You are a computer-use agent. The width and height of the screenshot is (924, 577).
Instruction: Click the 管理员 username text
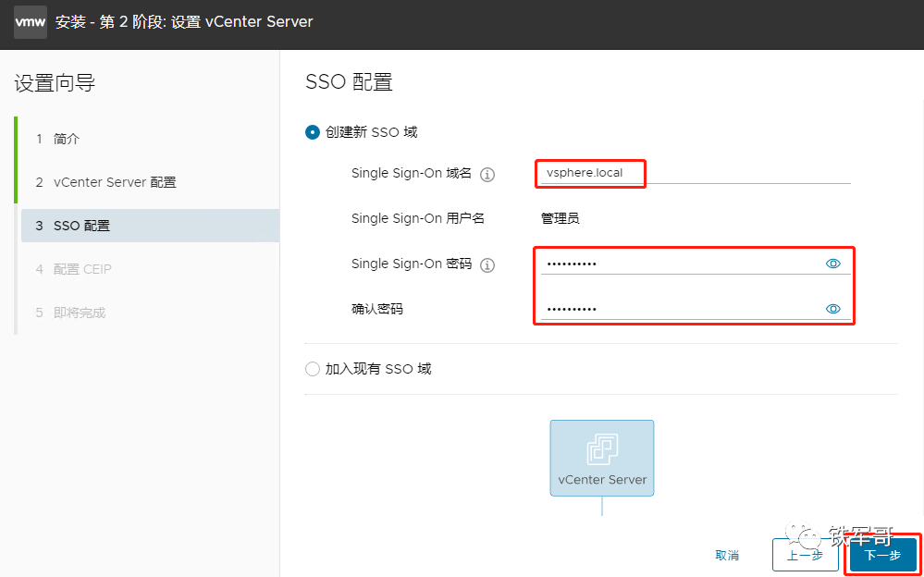560,218
